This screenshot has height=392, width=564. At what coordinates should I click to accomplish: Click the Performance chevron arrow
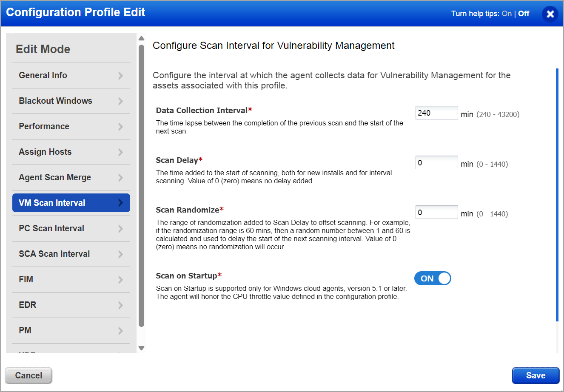[120, 127]
